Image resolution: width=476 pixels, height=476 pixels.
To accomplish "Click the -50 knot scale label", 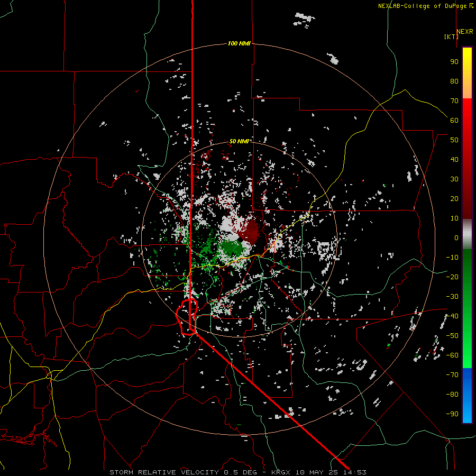I will (x=452, y=336).
